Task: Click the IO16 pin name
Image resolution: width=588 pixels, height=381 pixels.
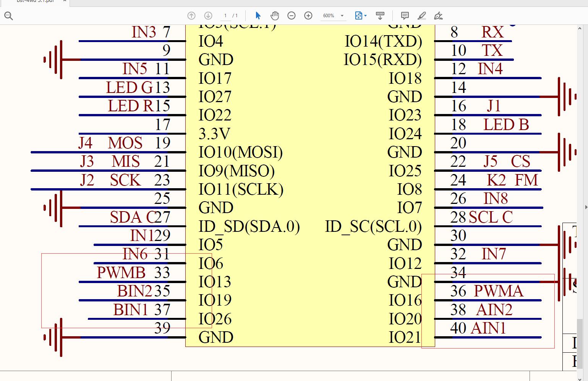Action: click(x=405, y=300)
